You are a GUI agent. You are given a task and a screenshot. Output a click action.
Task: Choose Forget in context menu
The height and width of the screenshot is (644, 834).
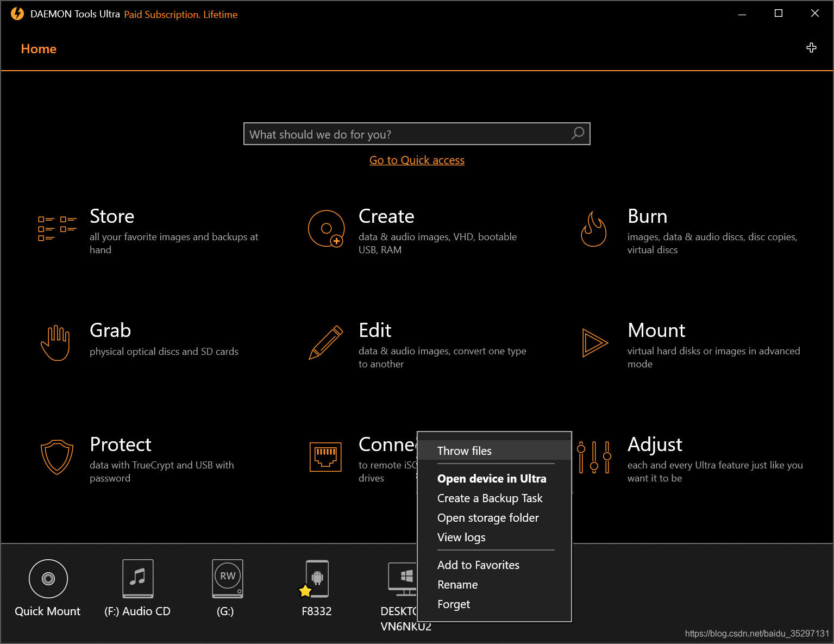point(494,604)
